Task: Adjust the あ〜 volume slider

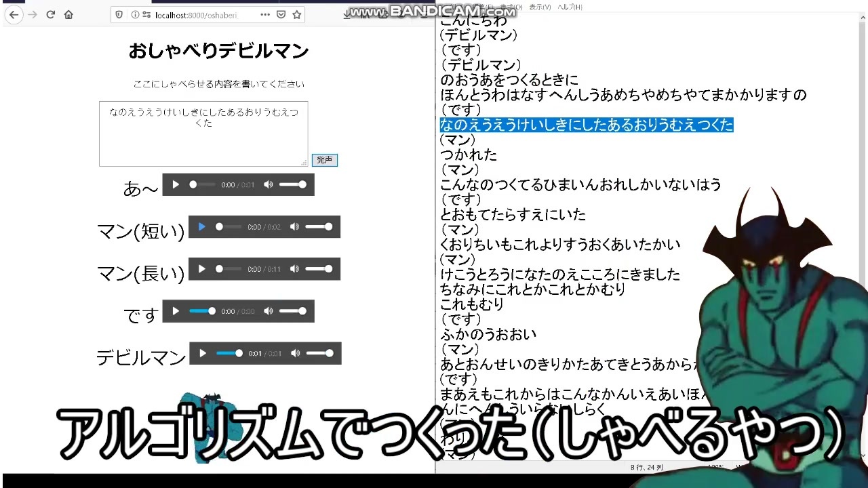Action: (292, 184)
